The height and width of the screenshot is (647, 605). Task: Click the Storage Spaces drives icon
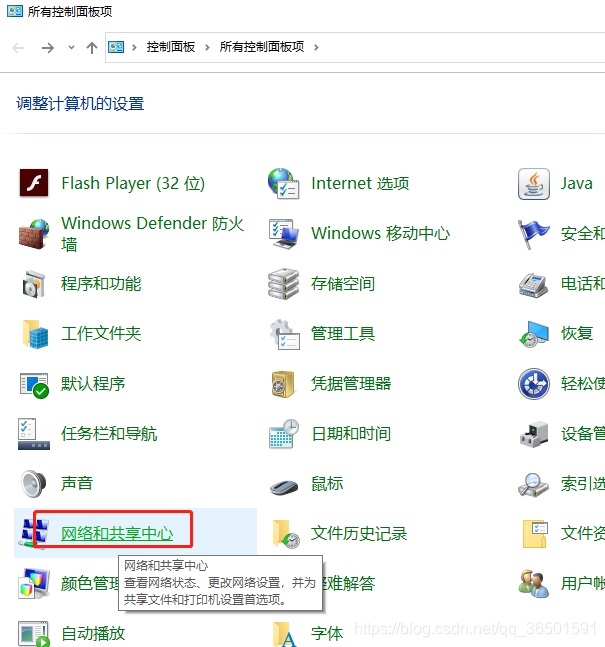point(284,284)
